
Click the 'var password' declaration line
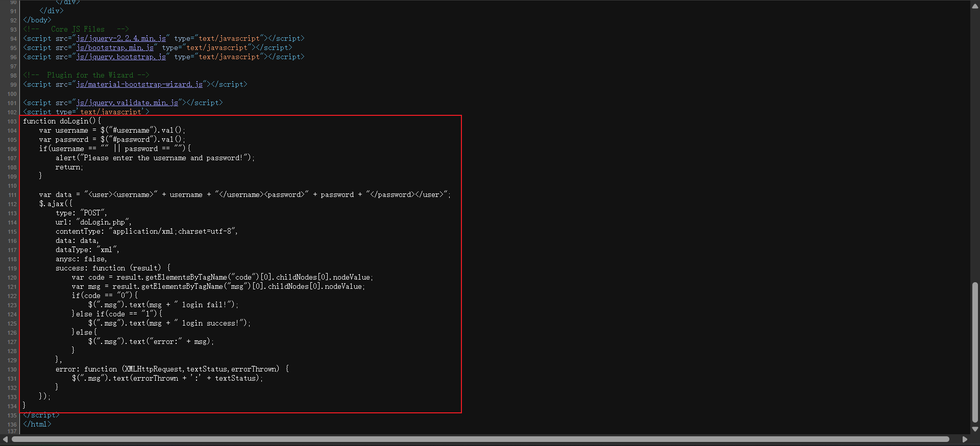click(x=112, y=139)
